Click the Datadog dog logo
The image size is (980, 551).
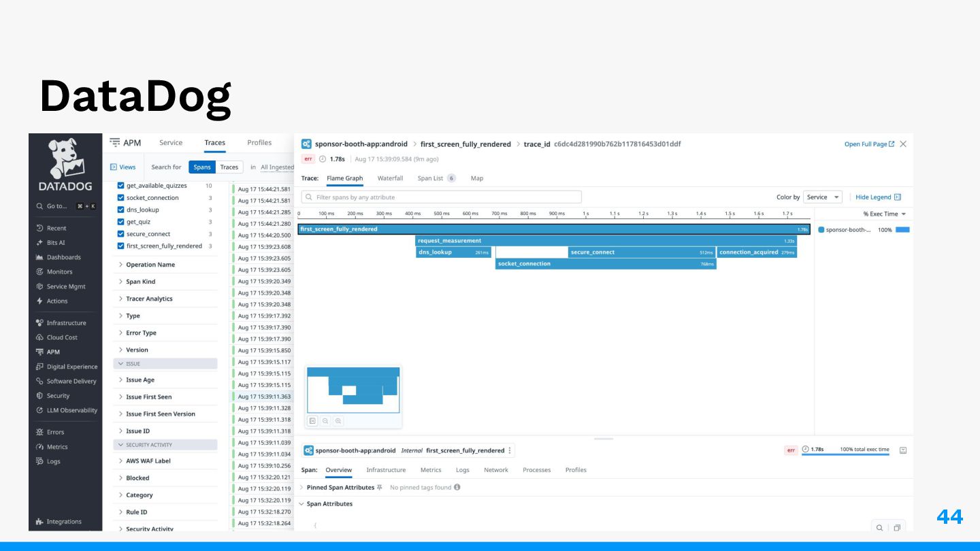coord(65,158)
